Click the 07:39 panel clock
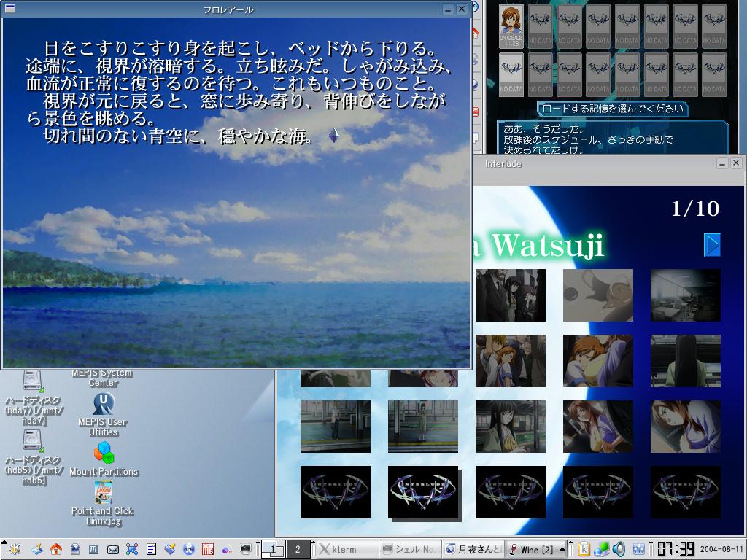 click(x=676, y=549)
